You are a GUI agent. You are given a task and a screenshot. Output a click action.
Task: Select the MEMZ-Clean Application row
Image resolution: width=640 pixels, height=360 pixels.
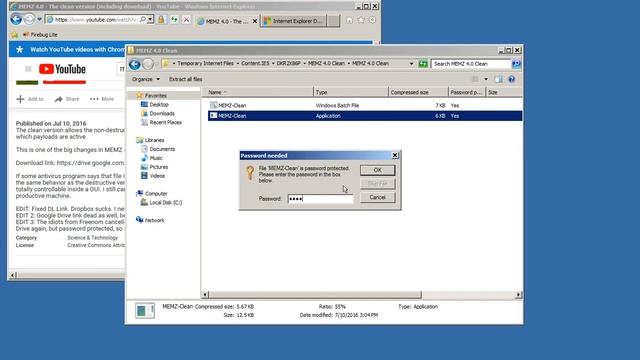[x=364, y=116]
